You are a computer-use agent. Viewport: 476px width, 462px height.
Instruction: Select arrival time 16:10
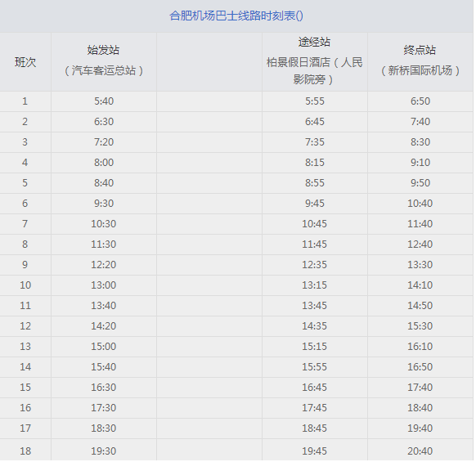point(420,347)
